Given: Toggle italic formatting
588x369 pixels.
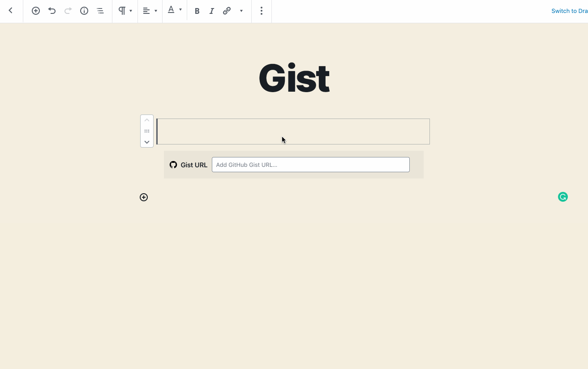Looking at the screenshot, I should point(211,11).
